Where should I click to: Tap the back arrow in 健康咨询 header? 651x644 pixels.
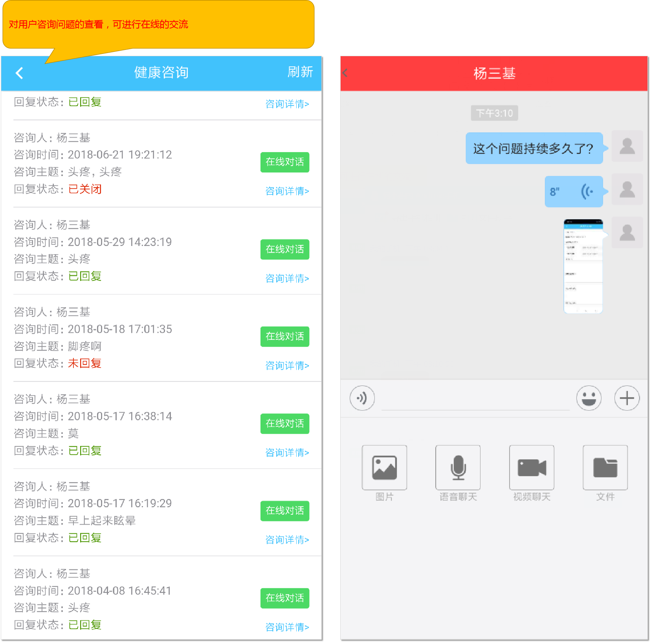click(x=19, y=73)
